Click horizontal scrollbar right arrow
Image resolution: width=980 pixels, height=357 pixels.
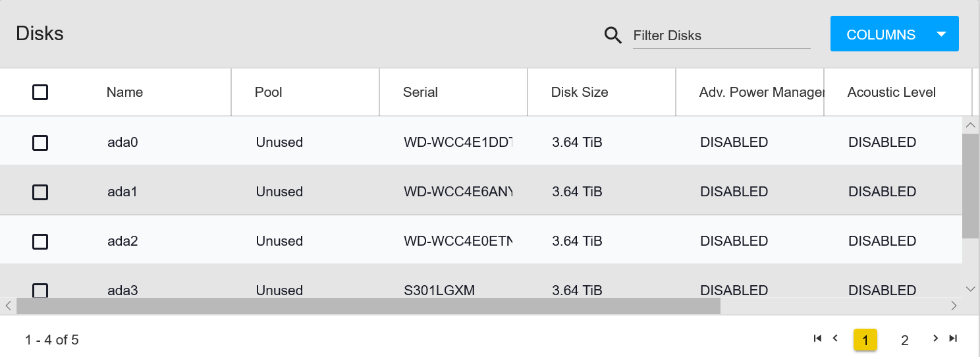tap(954, 306)
